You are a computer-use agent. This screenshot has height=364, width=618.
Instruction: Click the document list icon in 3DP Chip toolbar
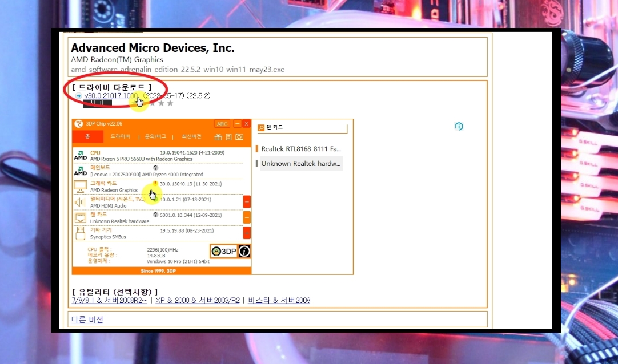point(228,137)
